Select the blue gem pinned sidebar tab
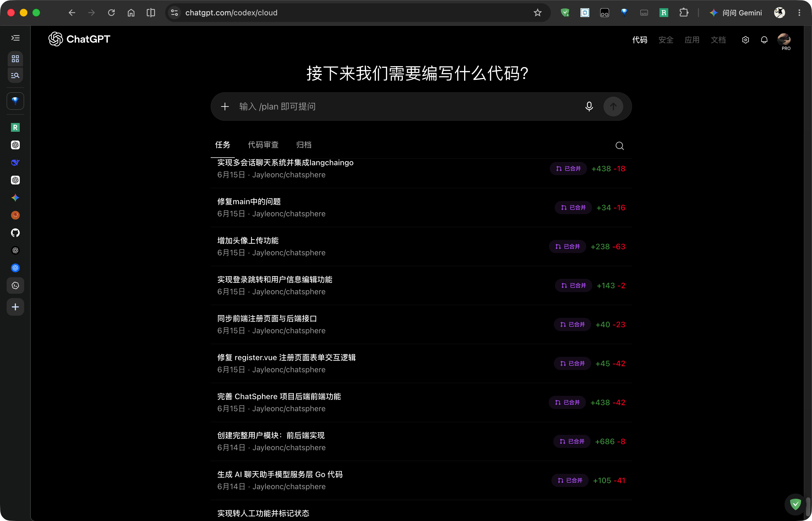The image size is (812, 521). 15,101
